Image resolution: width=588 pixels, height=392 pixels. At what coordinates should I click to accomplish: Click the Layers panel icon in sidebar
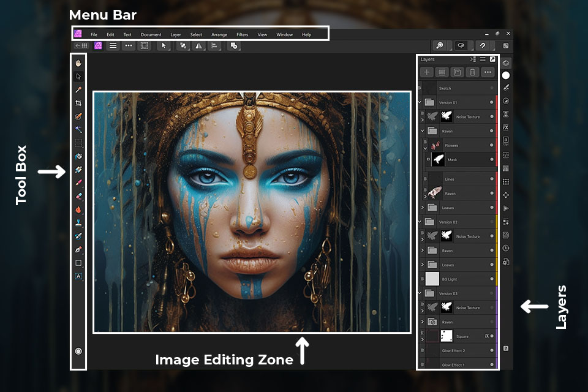[x=506, y=62]
